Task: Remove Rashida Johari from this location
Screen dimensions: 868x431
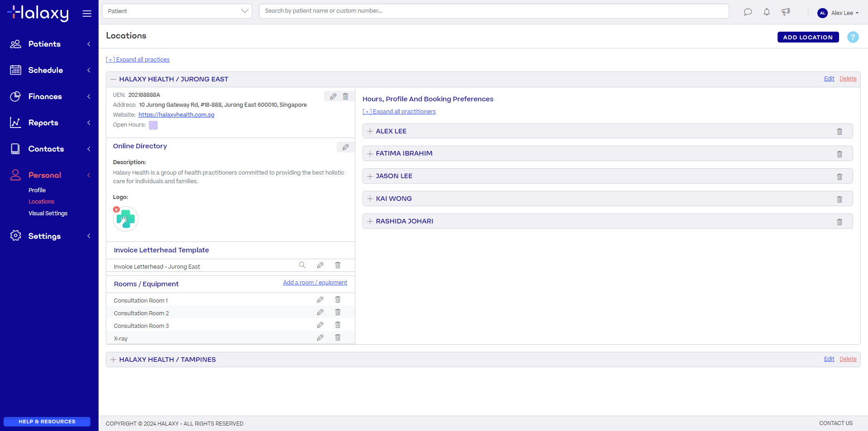Action: 840,222
